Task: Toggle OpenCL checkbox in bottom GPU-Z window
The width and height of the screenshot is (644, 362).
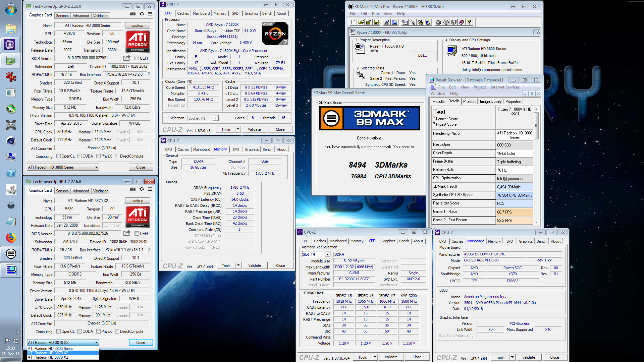Action: (59, 331)
